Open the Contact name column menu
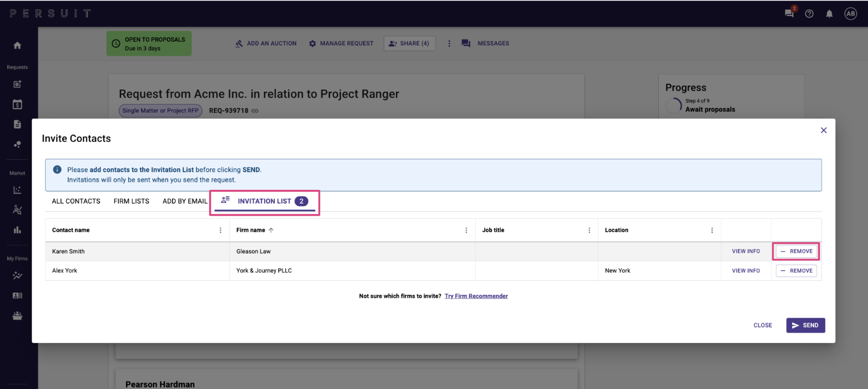 [221, 230]
